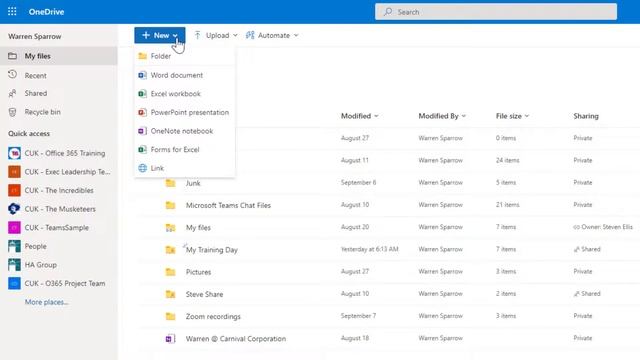The image size is (640, 360).
Task: Open the OneDrive home link in header
Action: 46,12
